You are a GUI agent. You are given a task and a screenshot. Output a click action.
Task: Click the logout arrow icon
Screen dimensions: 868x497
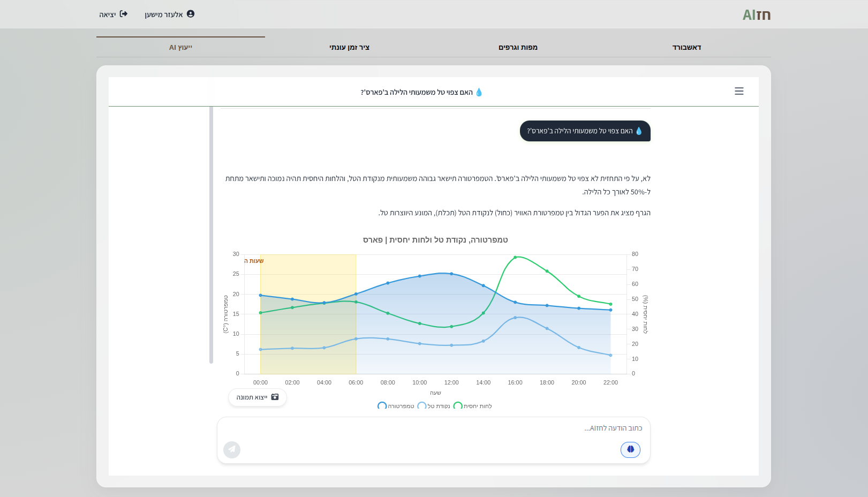[124, 14]
